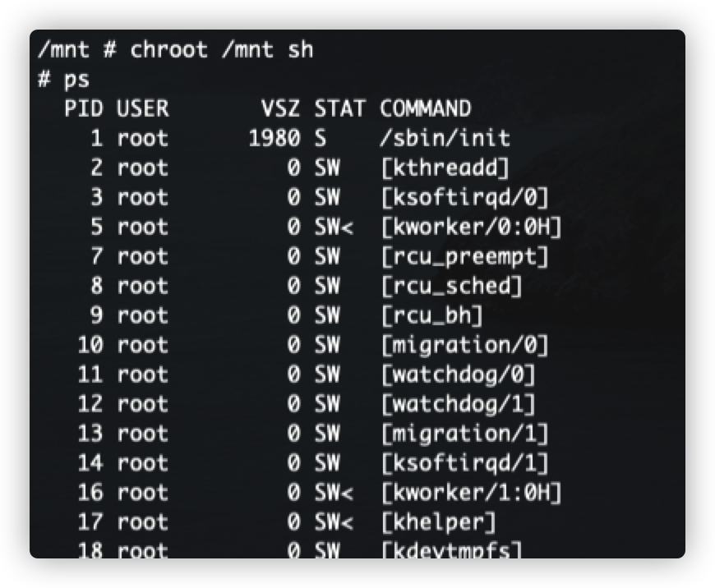The image size is (715, 588).
Task: Select the USER column header
Action: click(143, 108)
